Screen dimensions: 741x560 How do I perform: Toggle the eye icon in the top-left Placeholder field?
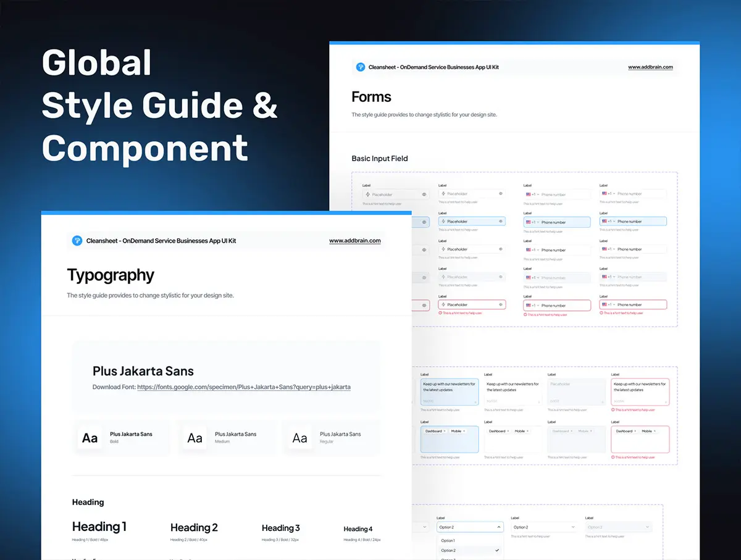[424, 194]
